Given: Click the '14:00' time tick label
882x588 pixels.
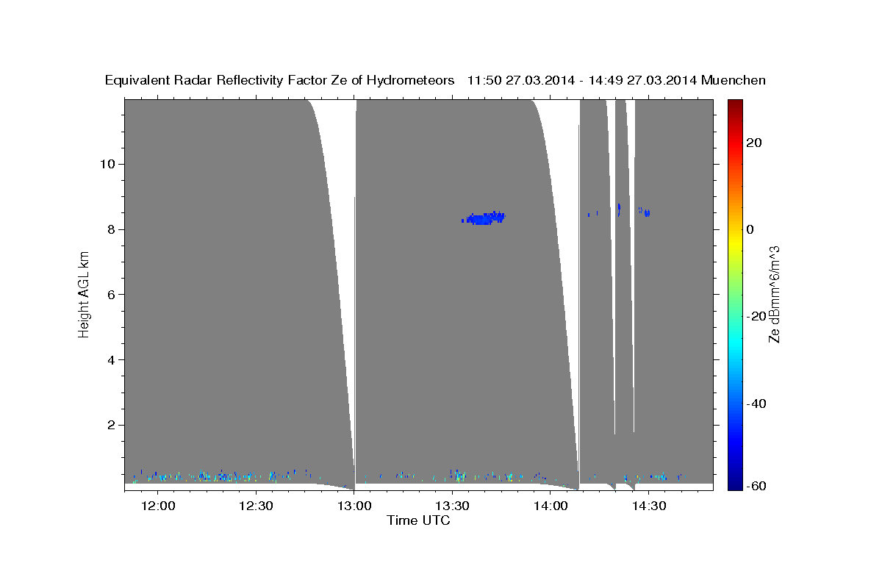Looking at the screenshot, I should tap(551, 506).
